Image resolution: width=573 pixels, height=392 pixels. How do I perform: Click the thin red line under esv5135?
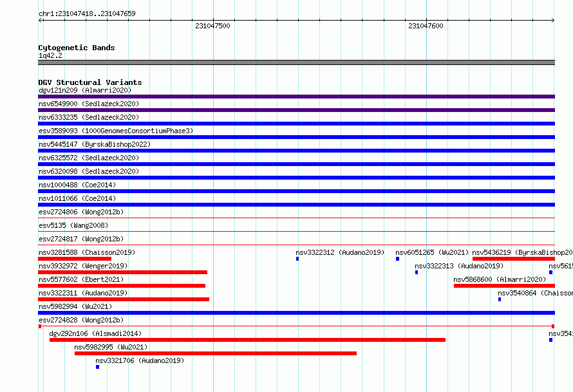point(296,231)
